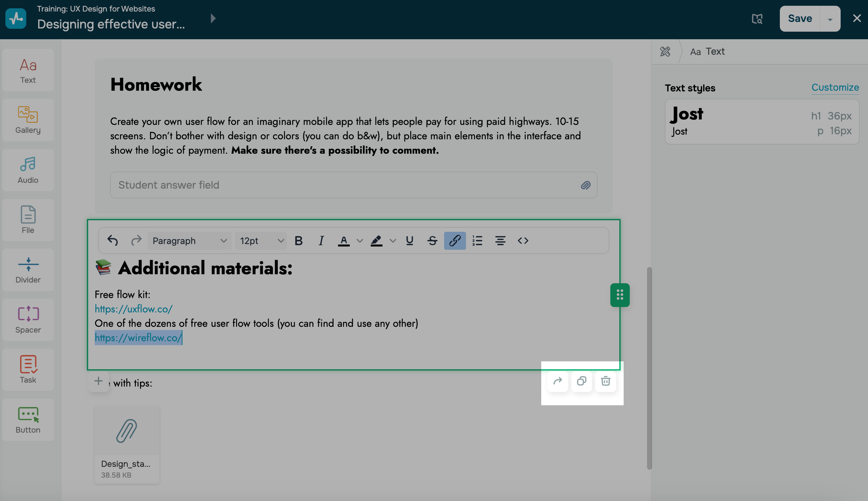Viewport: 868px width, 501px height.
Task: Delete block using trash icon
Action: click(606, 381)
